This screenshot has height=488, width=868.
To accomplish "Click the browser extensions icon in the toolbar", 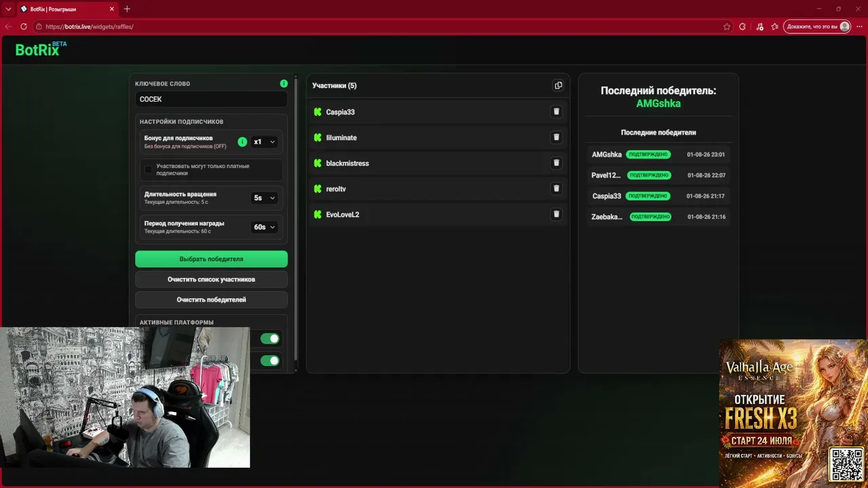I will tap(743, 26).
